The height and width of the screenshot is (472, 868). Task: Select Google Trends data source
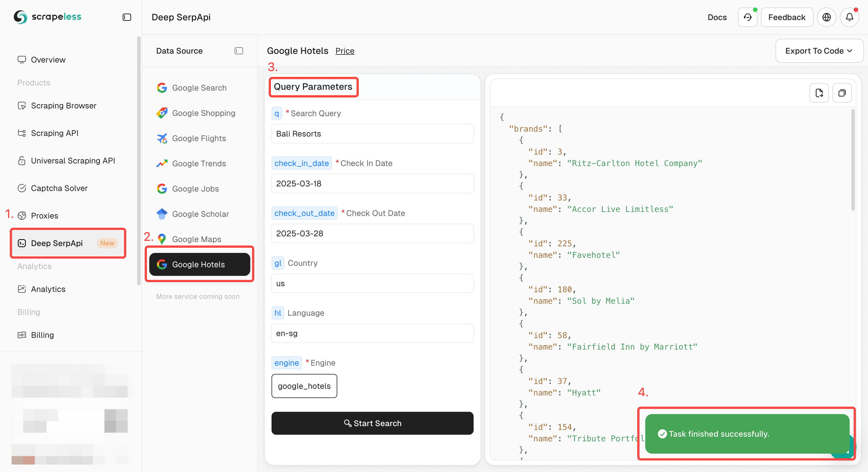[199, 164]
